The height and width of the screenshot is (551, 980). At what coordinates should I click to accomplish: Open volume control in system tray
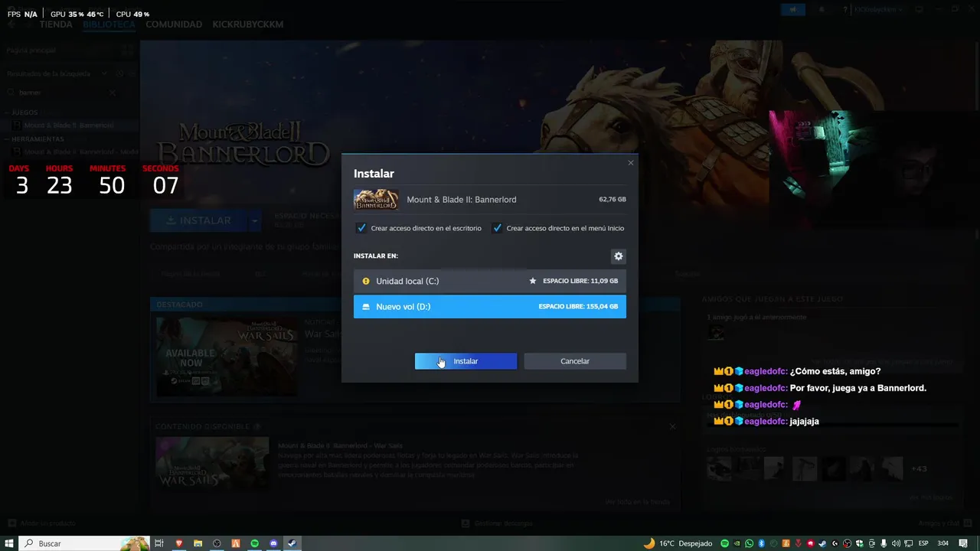896,543
